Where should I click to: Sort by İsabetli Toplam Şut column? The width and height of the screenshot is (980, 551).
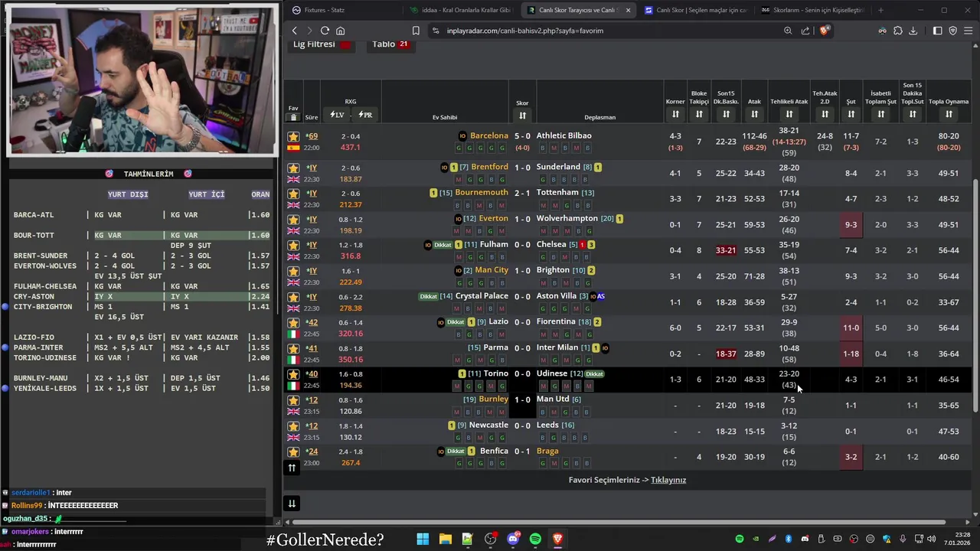tap(880, 114)
